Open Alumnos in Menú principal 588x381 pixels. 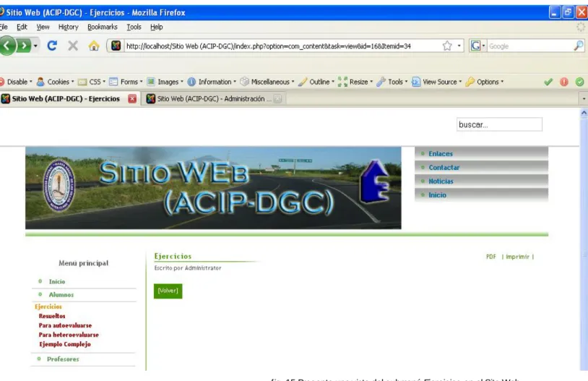click(x=61, y=295)
